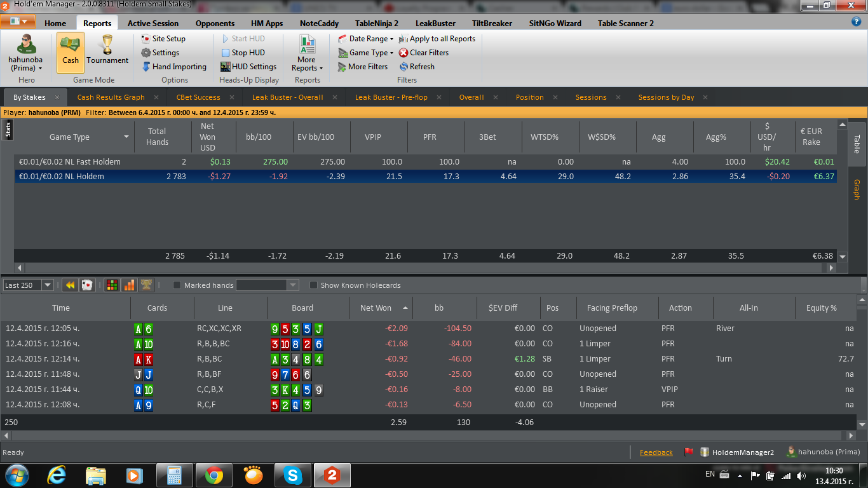
Task: Click the taskbar clock showing 10:30
Action: tap(834, 476)
